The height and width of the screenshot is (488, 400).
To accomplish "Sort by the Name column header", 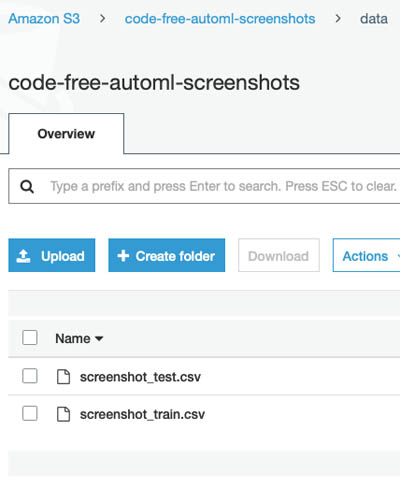I will [x=79, y=338].
